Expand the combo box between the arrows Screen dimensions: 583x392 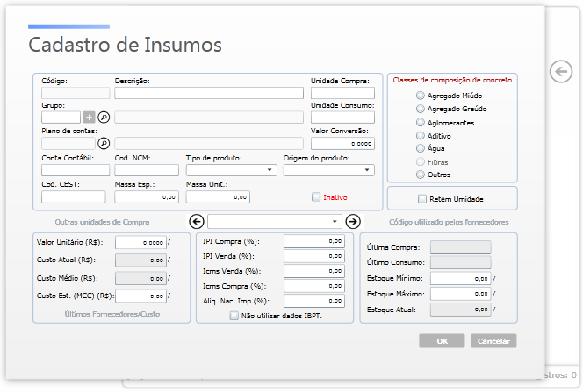click(x=275, y=222)
